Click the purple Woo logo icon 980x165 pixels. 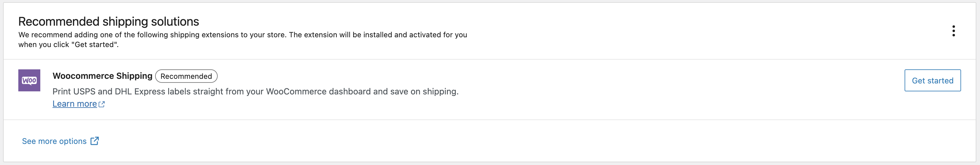click(29, 80)
